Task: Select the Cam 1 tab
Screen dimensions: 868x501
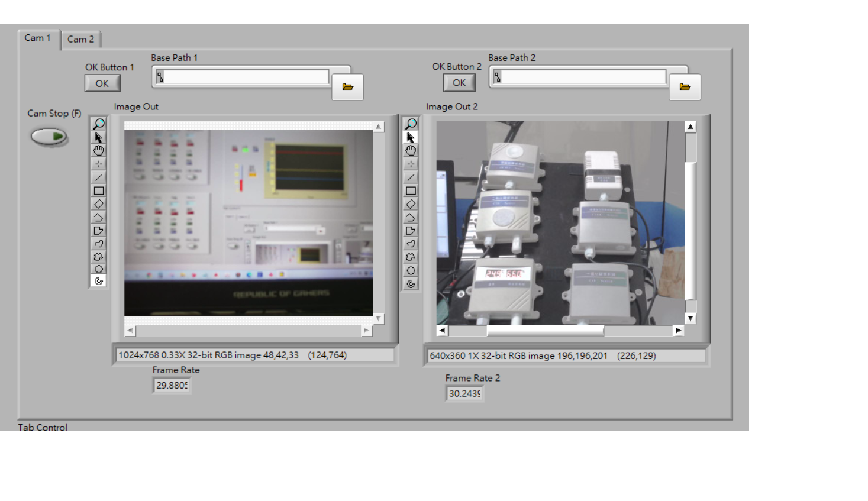Action: coord(38,38)
